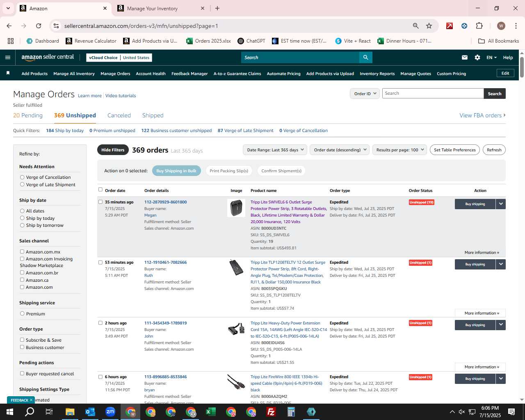
Task: Open Excel from the taskbar
Action: 211,412
